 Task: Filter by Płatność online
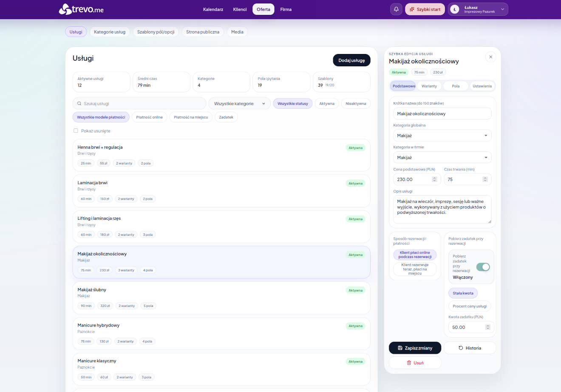150,117
